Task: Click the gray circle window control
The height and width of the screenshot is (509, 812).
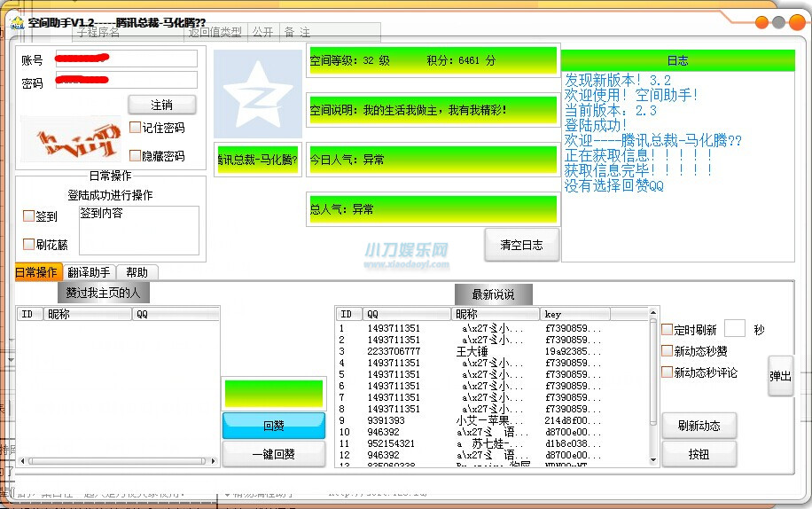Action: pos(778,22)
